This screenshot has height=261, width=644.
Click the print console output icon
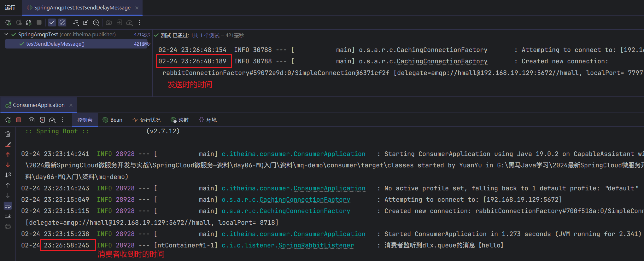(8, 226)
